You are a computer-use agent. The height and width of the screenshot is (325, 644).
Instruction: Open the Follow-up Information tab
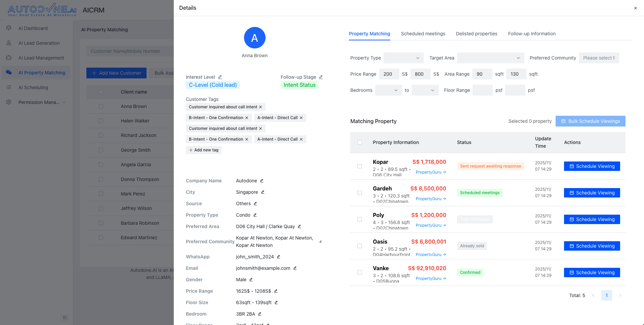tap(531, 34)
